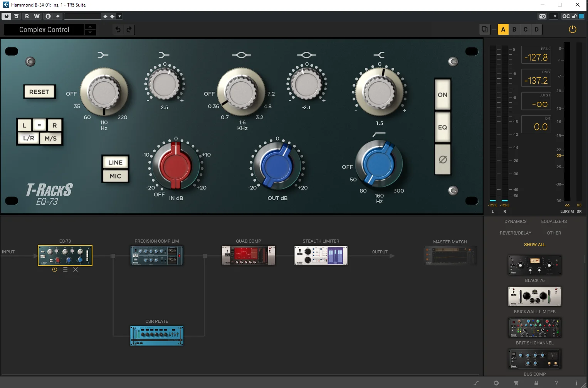Open the host preset dropdown arrow
The width and height of the screenshot is (588, 388).
point(120,16)
